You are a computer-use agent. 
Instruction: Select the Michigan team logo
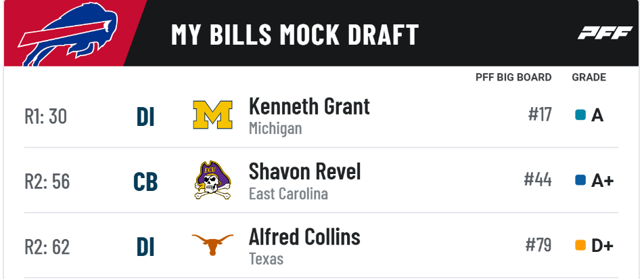212,115
